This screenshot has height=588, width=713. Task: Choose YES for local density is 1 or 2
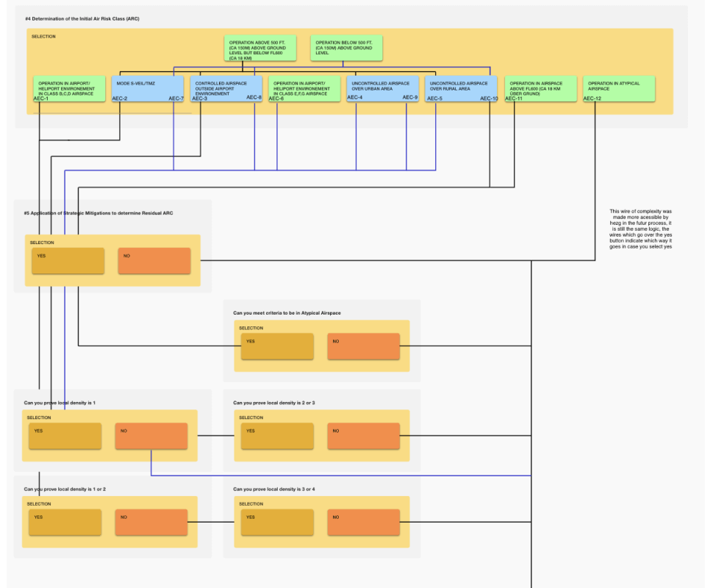point(65,522)
